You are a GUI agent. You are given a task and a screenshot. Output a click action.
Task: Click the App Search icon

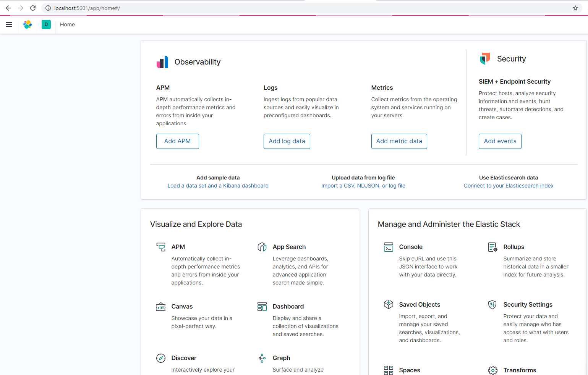coord(262,247)
